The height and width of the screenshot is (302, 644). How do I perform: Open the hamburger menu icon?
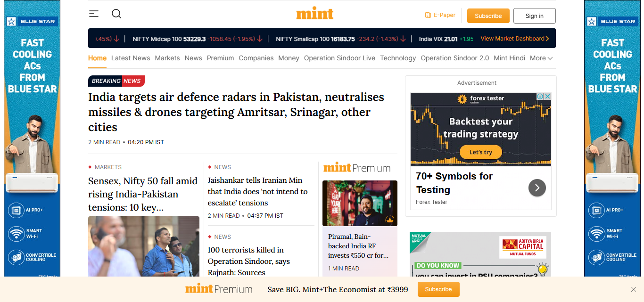coord(94,14)
